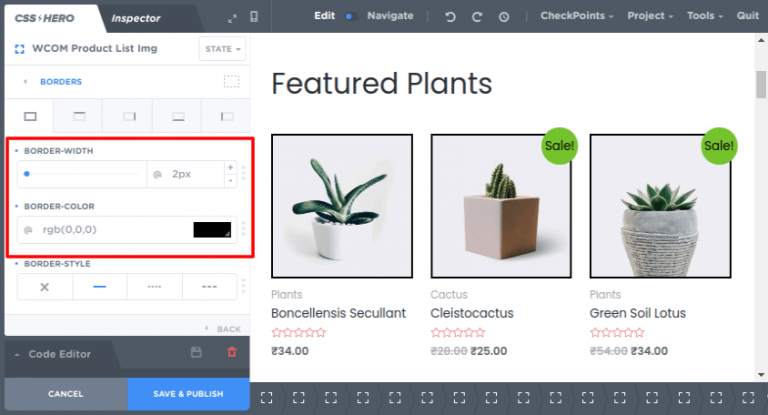Click the red trash delete icon
The width and height of the screenshot is (768, 415).
coord(232,352)
